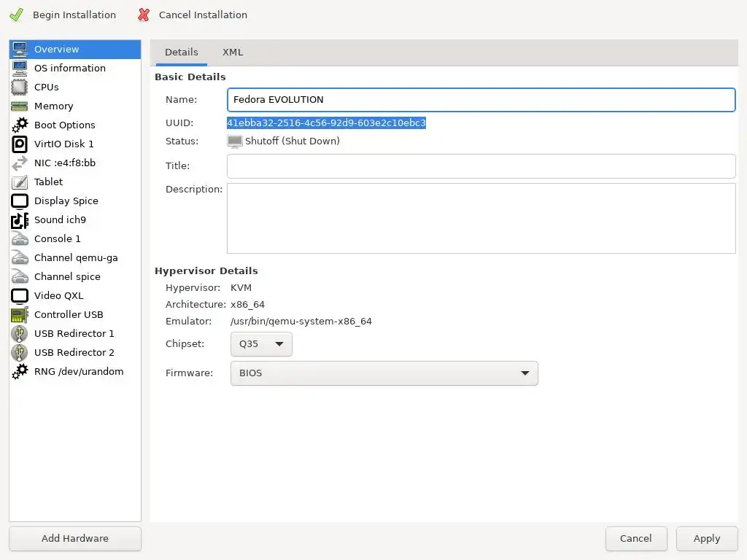Click the Sound ich9 music note icon
This screenshot has height=560, width=747.
[x=20, y=220]
